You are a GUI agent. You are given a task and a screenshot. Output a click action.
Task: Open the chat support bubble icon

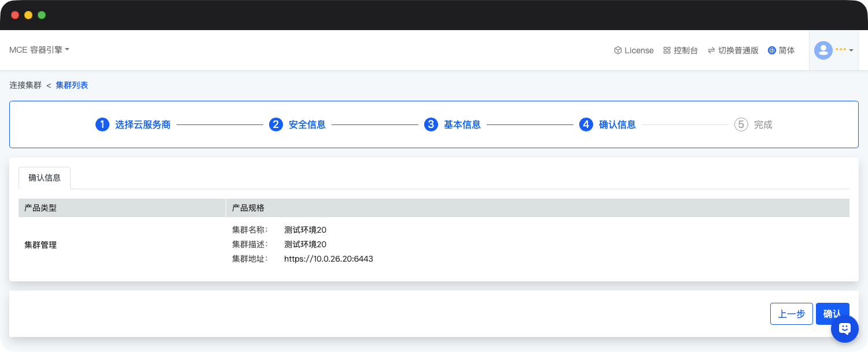point(844,328)
